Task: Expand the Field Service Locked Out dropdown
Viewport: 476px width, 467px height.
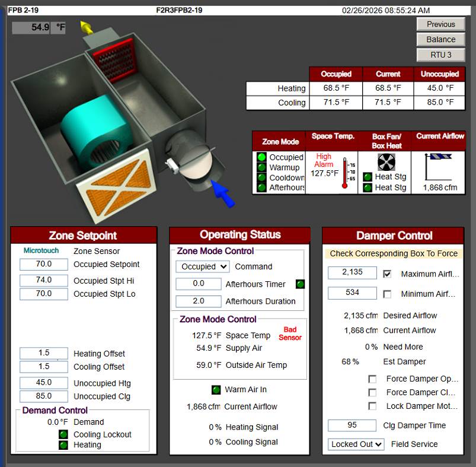Action: (357, 444)
